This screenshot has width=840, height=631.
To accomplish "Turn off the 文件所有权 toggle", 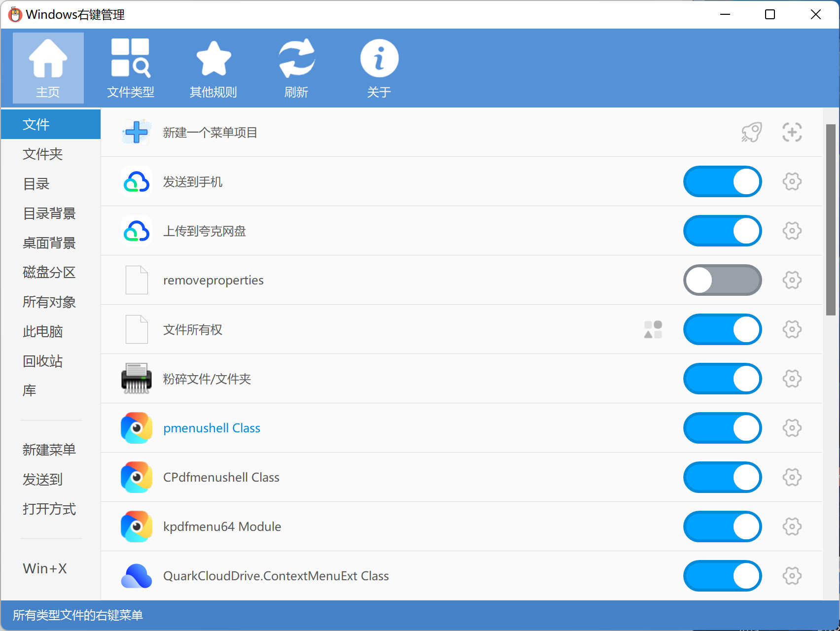I will 723,329.
